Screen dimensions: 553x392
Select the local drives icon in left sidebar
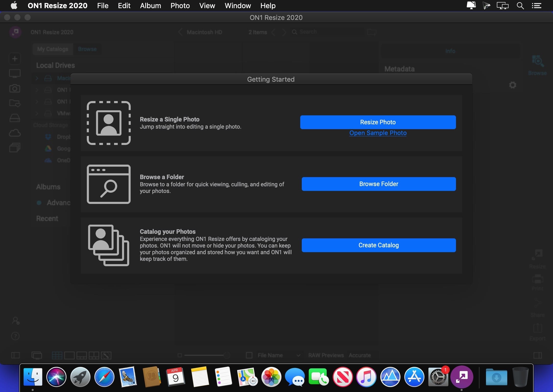point(15,118)
